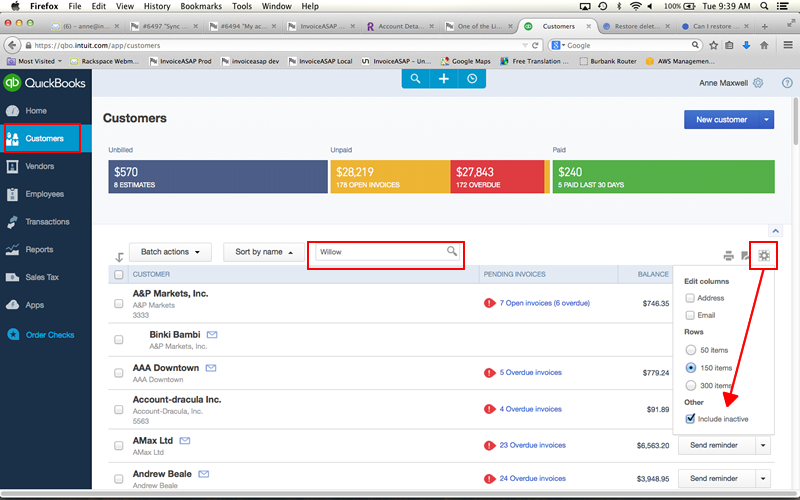The image size is (800, 500).
Task: Click the email icon beside AMax Ltd
Action: pos(185,440)
